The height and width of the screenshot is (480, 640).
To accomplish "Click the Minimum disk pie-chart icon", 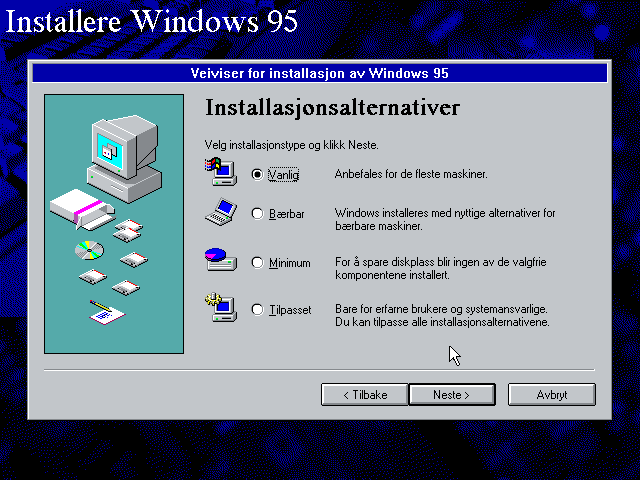I will pyautogui.click(x=221, y=260).
